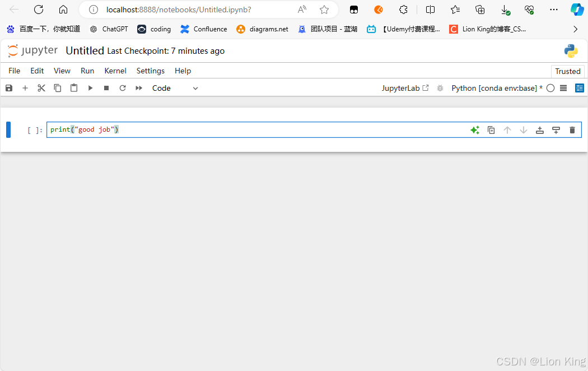The width and height of the screenshot is (588, 371).
Task: Open the View menu
Action: [62, 71]
